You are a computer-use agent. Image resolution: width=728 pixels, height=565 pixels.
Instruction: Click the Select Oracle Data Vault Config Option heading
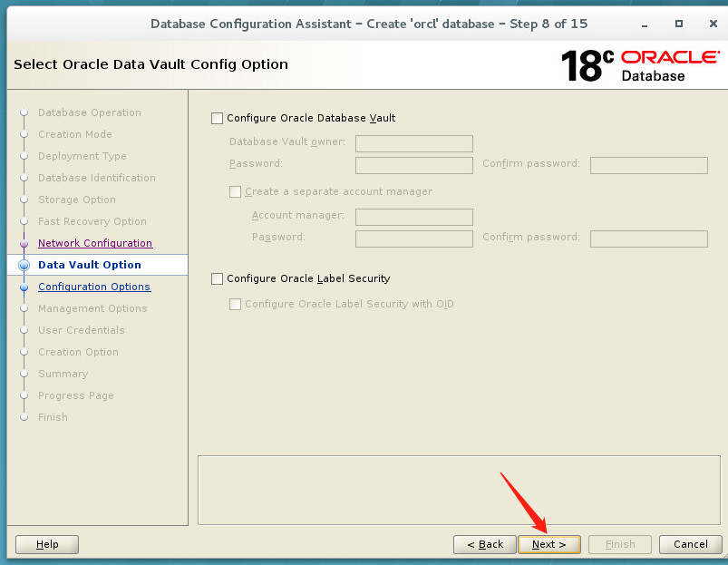[150, 64]
